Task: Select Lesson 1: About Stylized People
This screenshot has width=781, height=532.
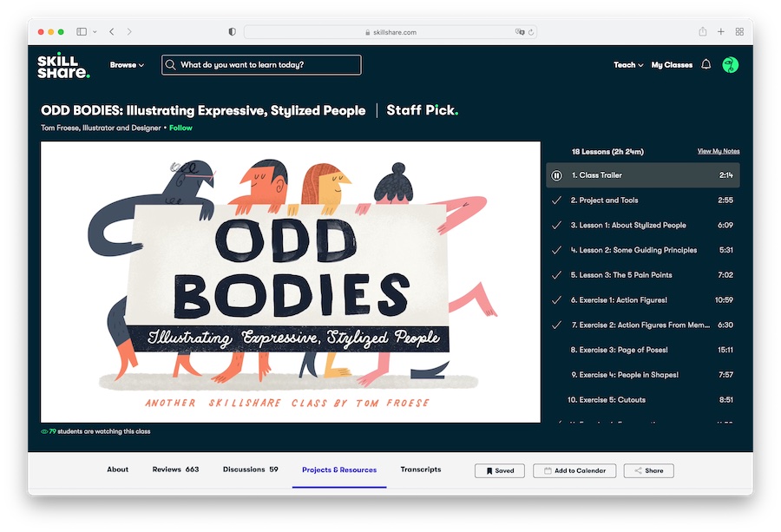Action: (643, 225)
